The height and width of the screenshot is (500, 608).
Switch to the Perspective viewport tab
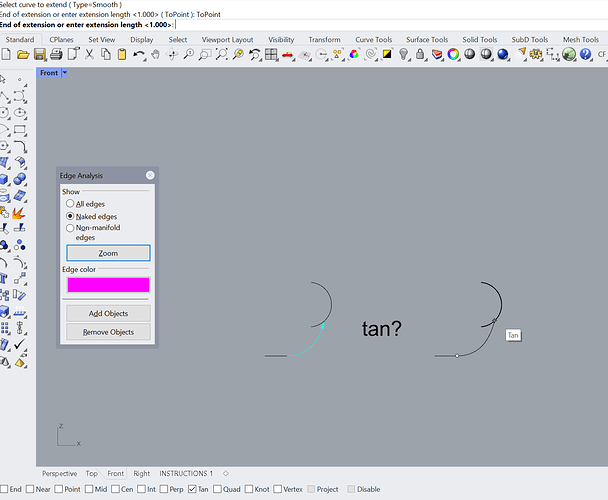59,473
